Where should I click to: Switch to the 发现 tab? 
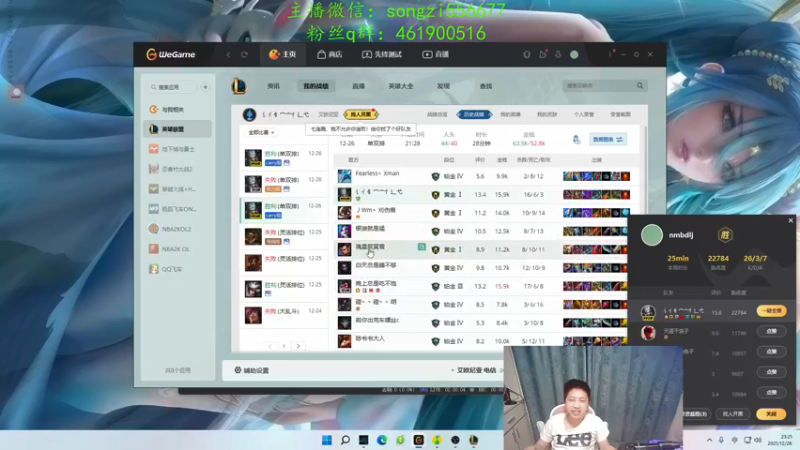point(443,86)
